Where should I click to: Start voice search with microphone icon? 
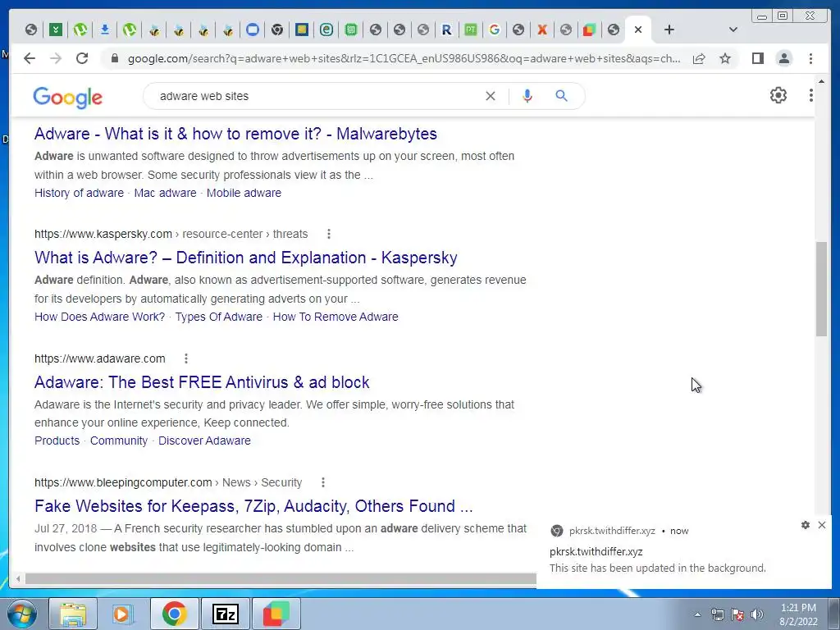(x=527, y=96)
